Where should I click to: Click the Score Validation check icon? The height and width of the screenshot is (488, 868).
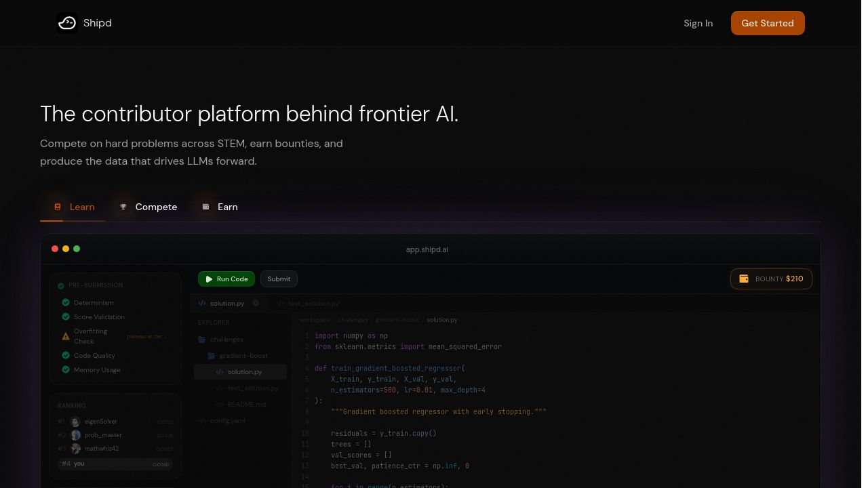66,317
